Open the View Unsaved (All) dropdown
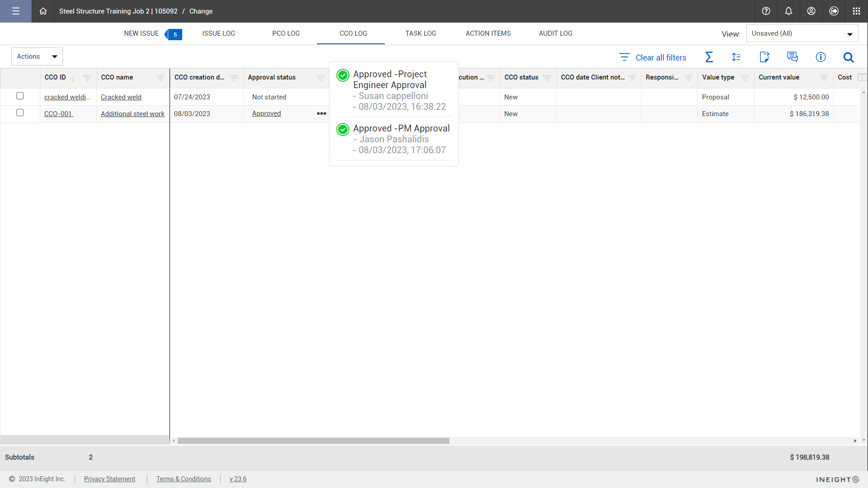Image resolution: width=868 pixels, height=488 pixels. pos(802,33)
